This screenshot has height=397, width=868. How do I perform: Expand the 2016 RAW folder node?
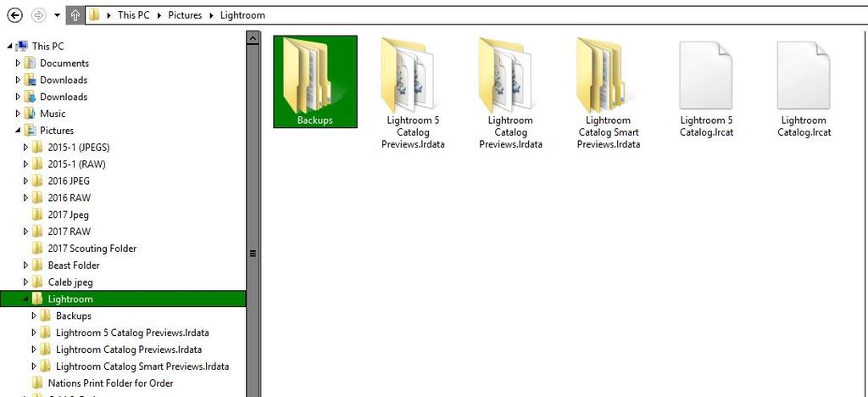(x=25, y=198)
